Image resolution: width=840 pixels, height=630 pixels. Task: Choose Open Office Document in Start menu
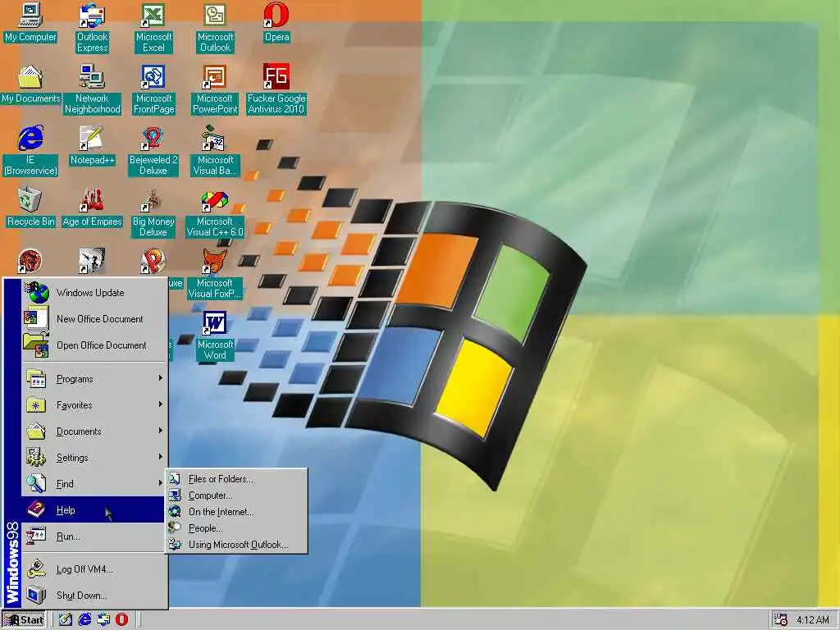[94, 345]
